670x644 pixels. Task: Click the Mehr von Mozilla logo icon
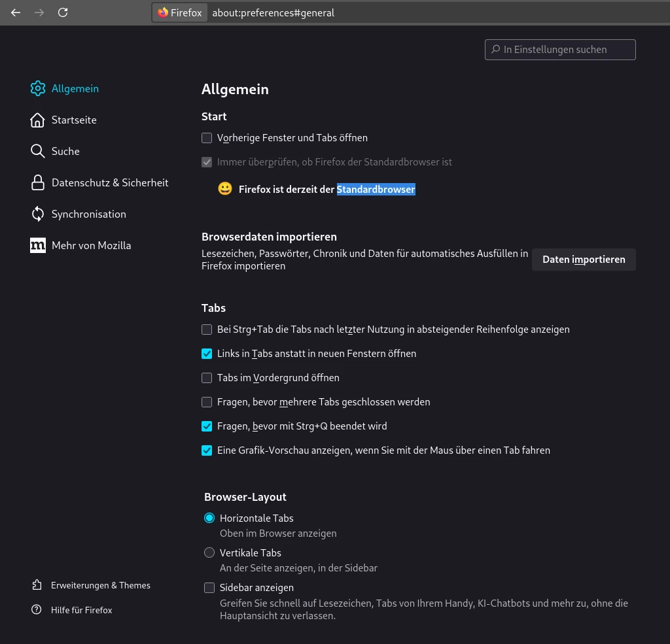(38, 245)
